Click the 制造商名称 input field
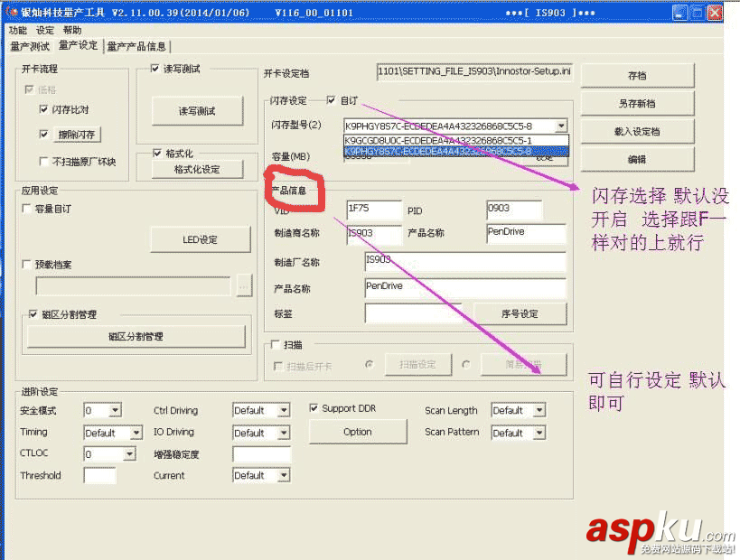 (374, 235)
